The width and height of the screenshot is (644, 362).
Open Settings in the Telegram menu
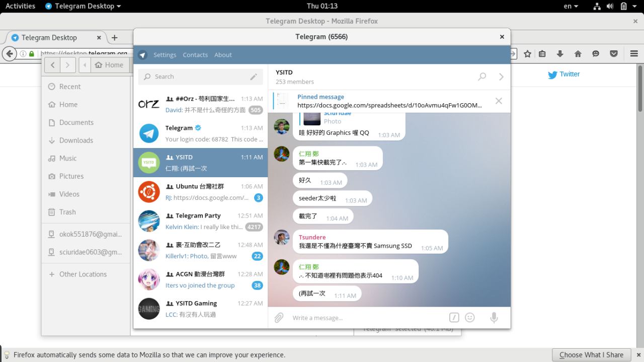coord(165,55)
